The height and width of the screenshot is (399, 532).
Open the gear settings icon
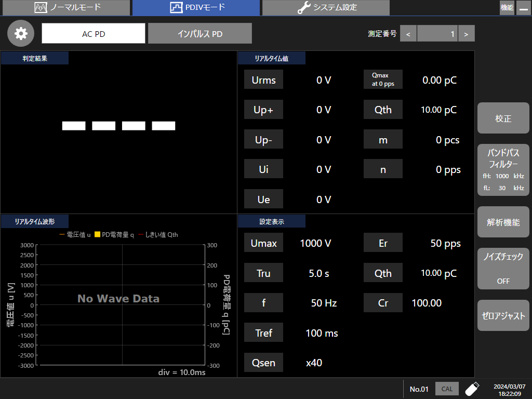click(x=21, y=33)
